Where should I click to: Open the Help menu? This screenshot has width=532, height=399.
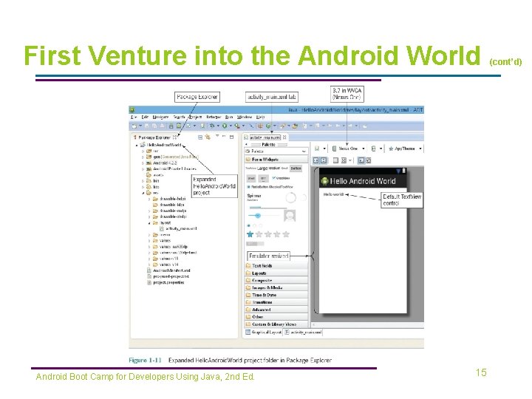pyautogui.click(x=260, y=117)
